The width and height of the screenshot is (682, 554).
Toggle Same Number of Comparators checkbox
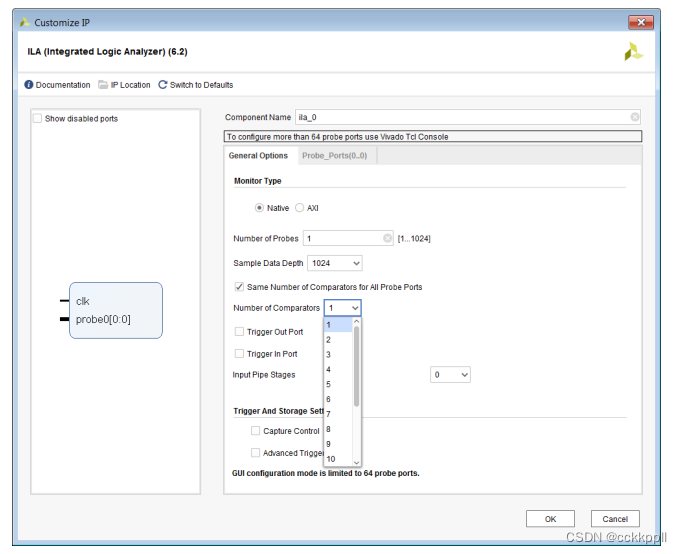pos(239,287)
